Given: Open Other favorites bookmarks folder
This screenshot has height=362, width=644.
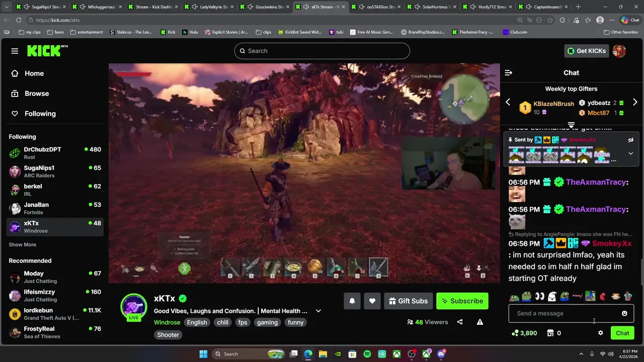Looking at the screenshot, I should [x=621, y=32].
